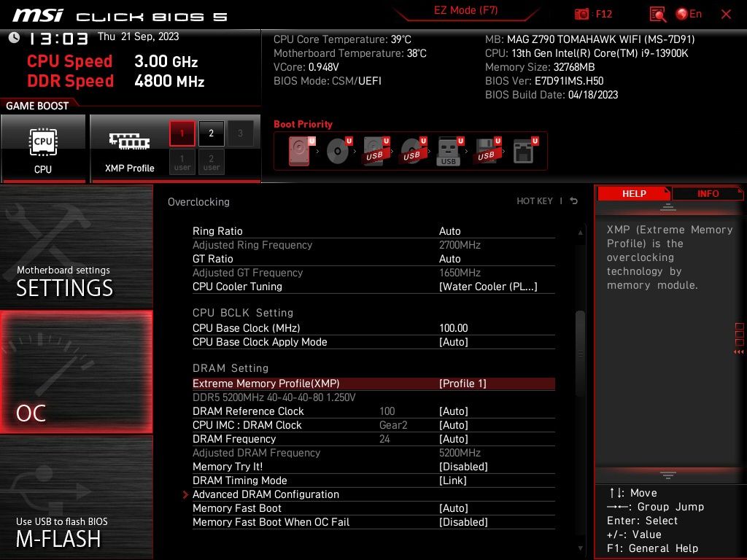Click the red side arrows on right edge
The width and height of the screenshot is (747, 560).
point(738,352)
